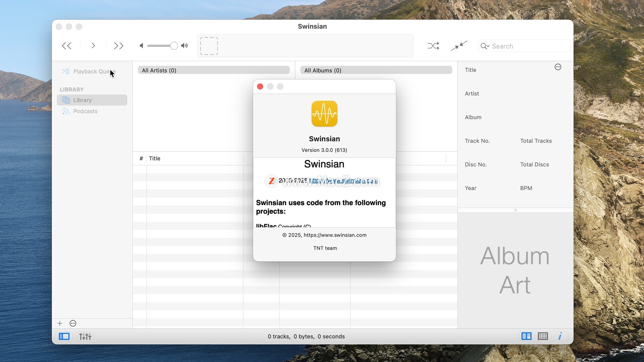644x362 pixels.
Task: Toggle shuffle playback
Action: tap(433, 46)
